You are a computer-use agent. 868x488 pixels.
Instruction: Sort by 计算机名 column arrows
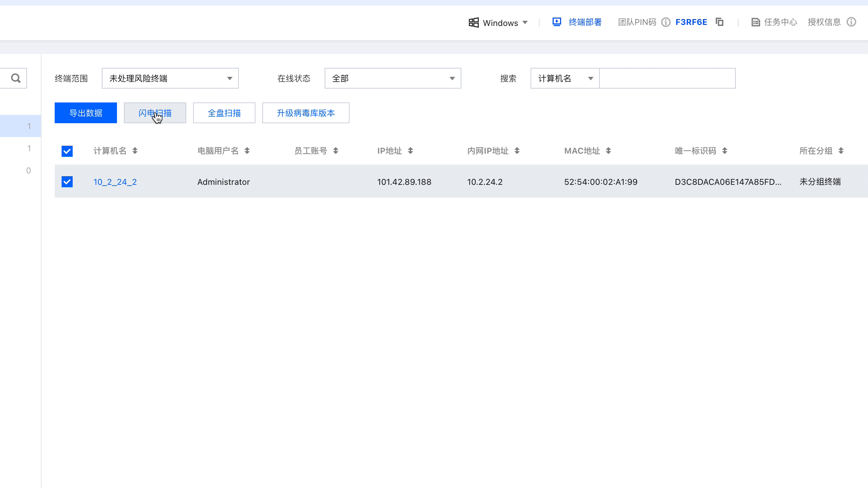click(x=135, y=151)
